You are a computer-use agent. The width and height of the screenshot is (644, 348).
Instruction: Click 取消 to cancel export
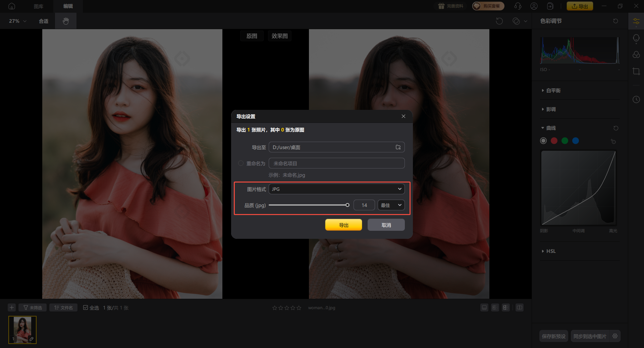tap(386, 225)
